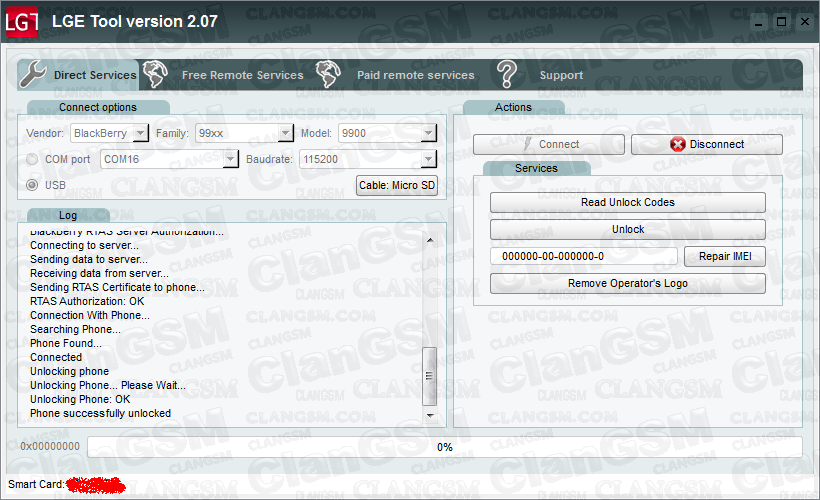This screenshot has width=820, height=500.
Task: Click the log scrollbar thumb
Action: 429,376
